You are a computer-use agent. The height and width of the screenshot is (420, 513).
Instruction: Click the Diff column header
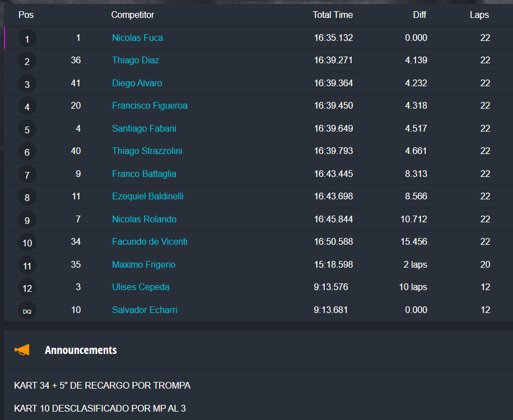tap(419, 15)
